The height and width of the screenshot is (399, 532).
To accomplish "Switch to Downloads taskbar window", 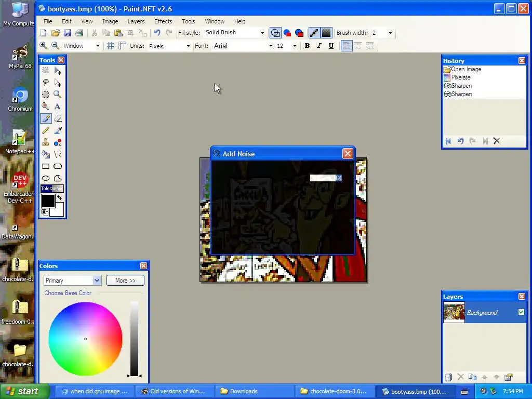I will click(x=255, y=391).
